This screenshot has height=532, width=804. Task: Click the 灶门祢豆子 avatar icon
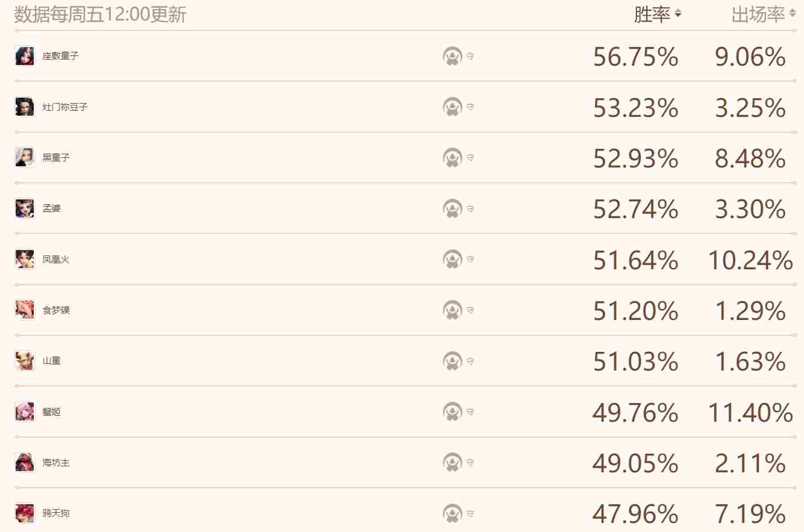25,107
